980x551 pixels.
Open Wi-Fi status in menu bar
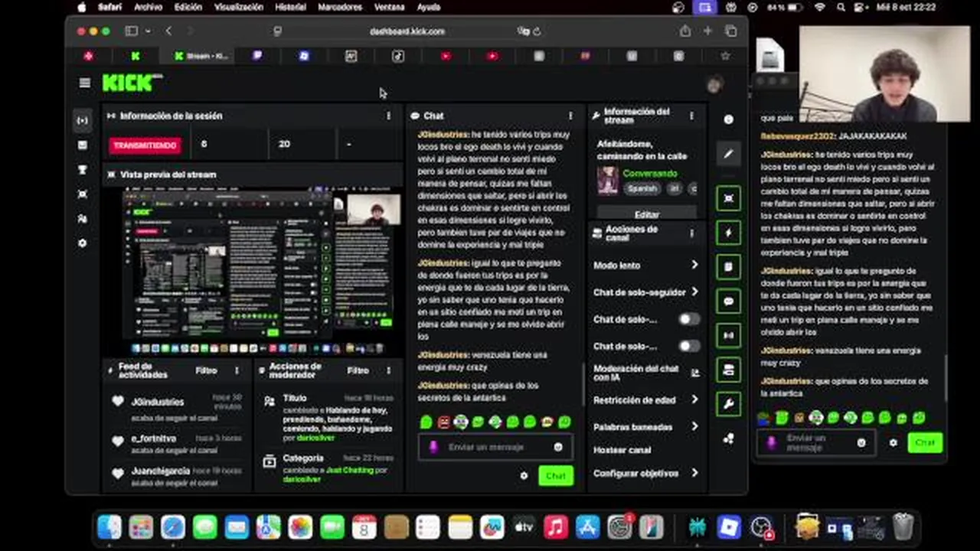coord(820,7)
